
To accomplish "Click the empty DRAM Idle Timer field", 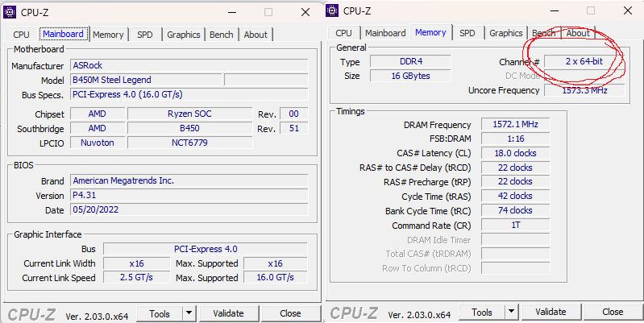I will 516,239.
